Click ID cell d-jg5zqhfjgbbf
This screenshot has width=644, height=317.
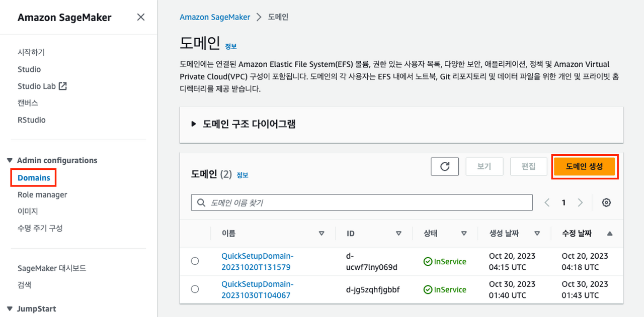point(373,289)
